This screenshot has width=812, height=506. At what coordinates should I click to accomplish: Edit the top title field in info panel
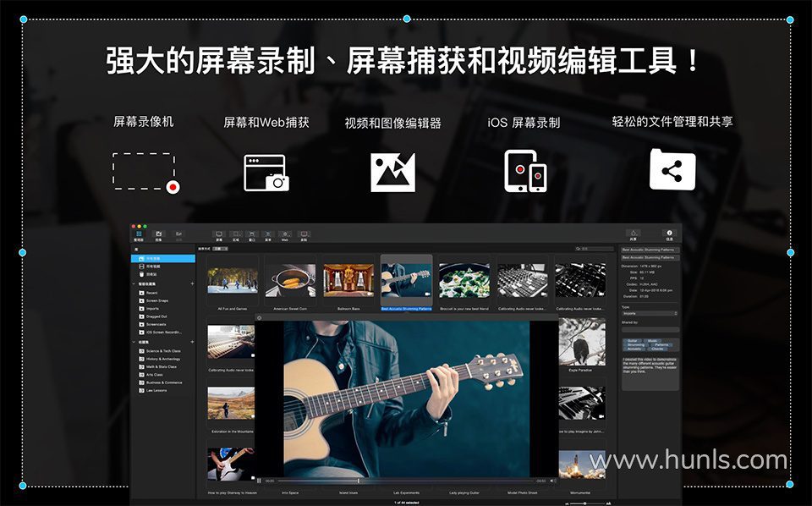[650, 250]
